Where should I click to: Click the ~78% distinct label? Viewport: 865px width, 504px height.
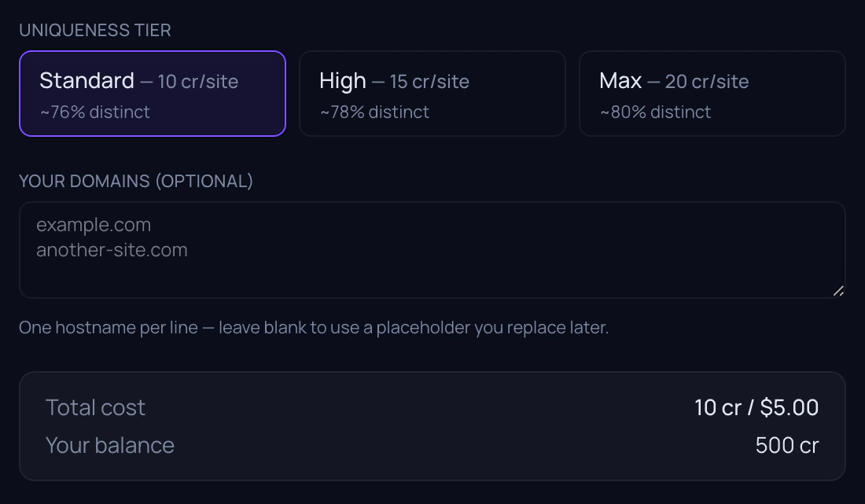click(374, 112)
